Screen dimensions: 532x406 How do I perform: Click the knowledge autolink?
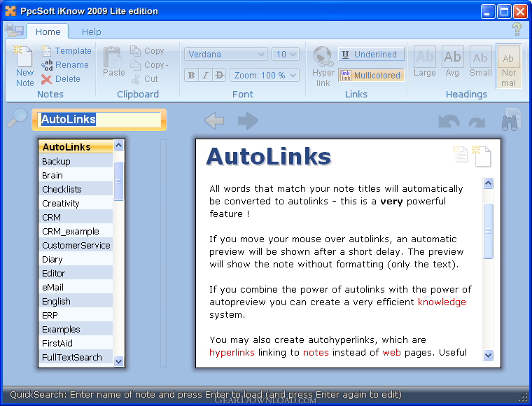coord(442,302)
